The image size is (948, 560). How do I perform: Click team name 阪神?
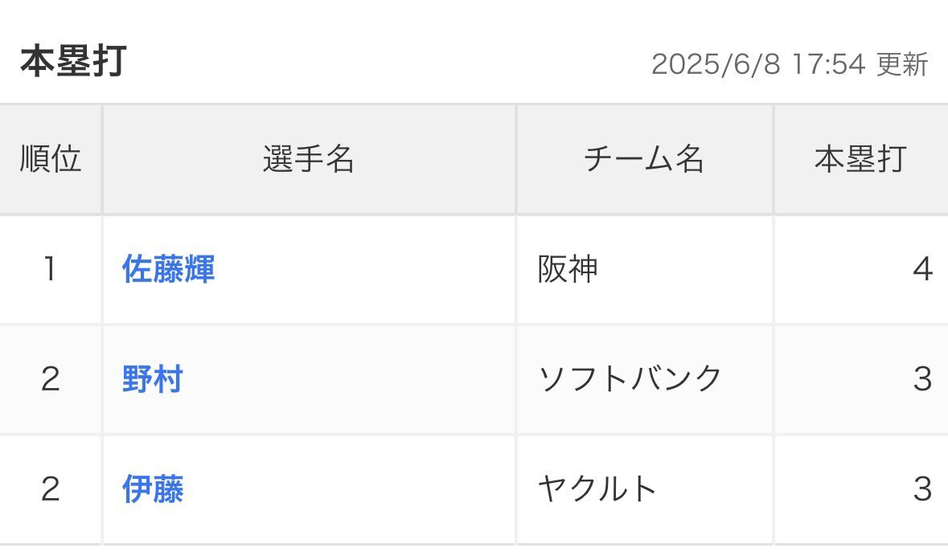[568, 269]
